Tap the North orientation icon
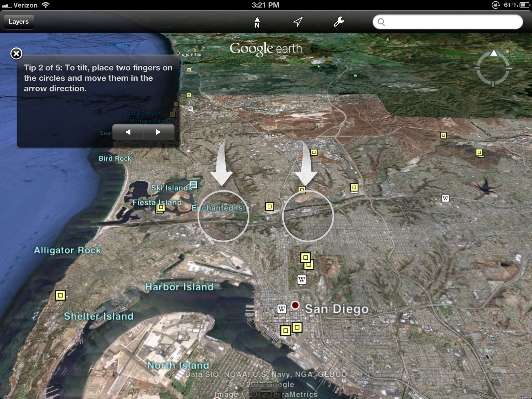The width and height of the screenshot is (532, 399). point(257,22)
